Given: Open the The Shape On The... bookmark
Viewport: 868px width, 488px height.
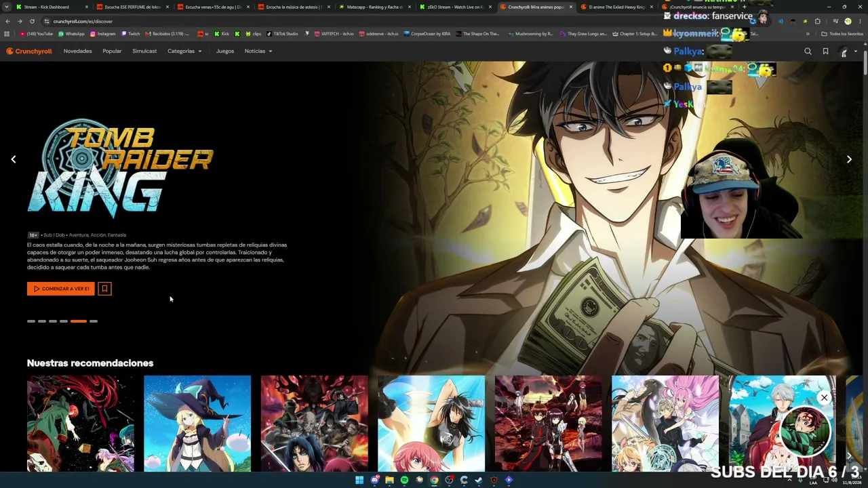Looking at the screenshot, I should click(478, 33).
